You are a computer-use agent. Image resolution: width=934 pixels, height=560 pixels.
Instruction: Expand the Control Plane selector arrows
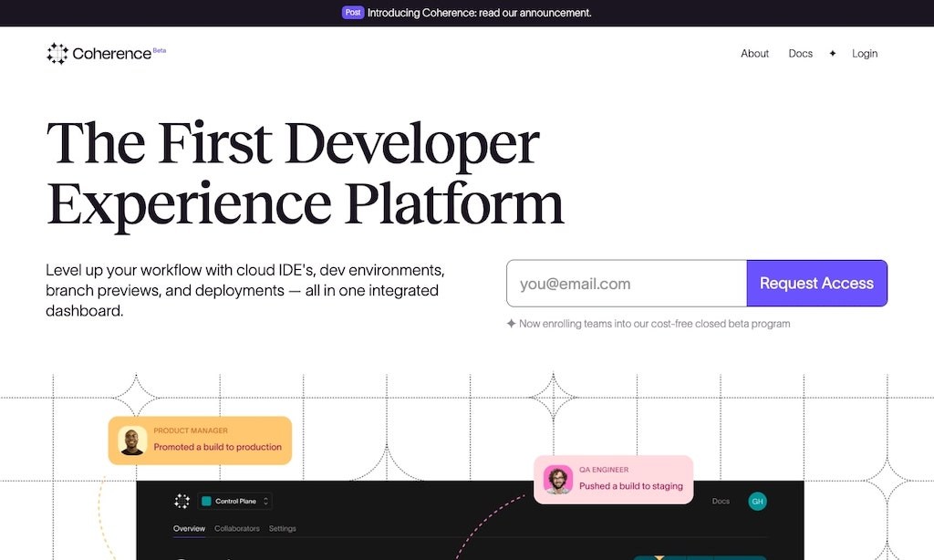pos(265,501)
